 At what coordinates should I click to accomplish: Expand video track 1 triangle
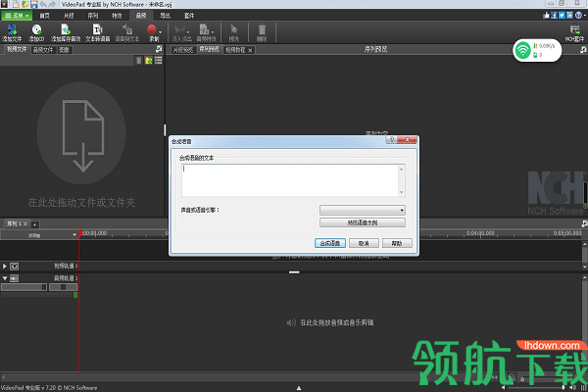click(5, 267)
